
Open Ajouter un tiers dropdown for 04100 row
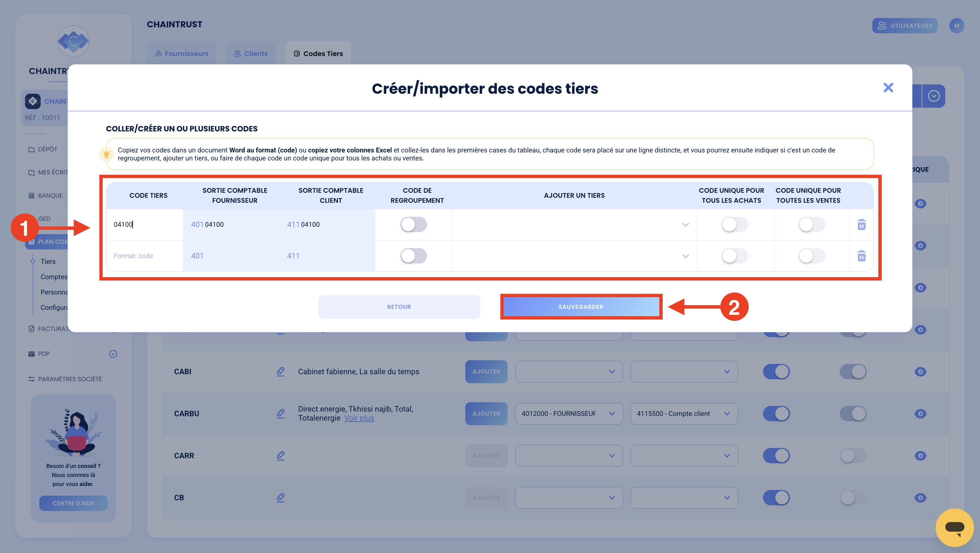pyautogui.click(x=574, y=224)
